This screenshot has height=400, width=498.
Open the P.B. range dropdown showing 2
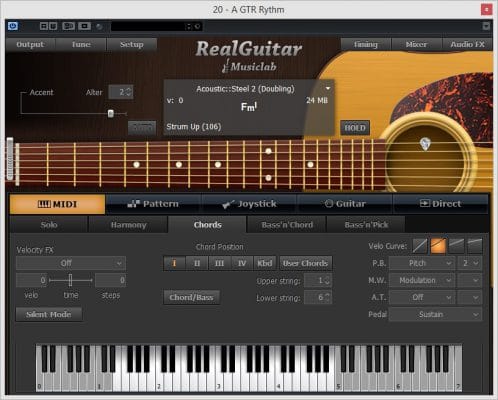point(470,263)
